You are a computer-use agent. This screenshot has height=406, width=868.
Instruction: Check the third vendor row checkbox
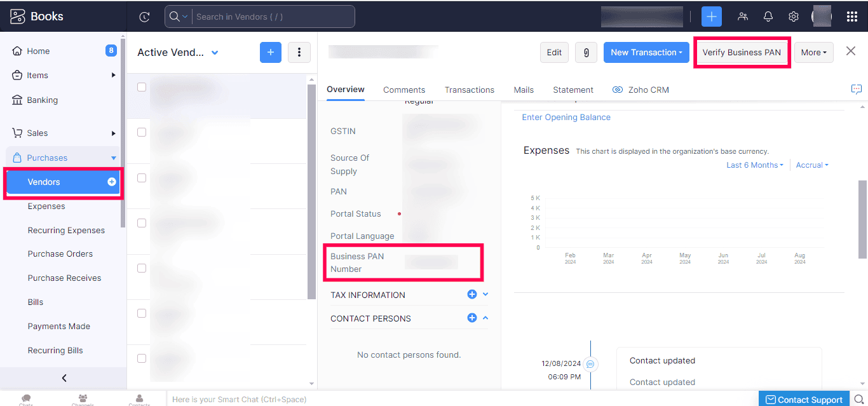pos(142,178)
